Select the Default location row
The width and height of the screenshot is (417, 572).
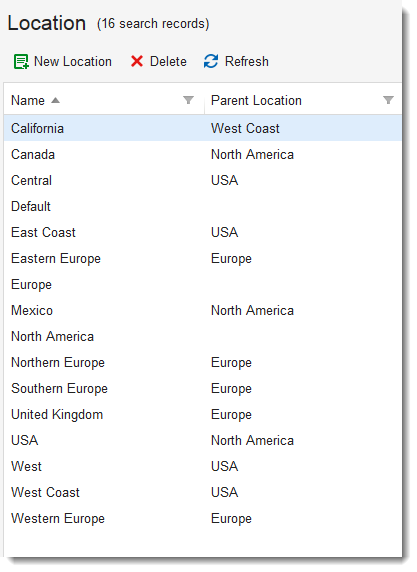[203, 206]
